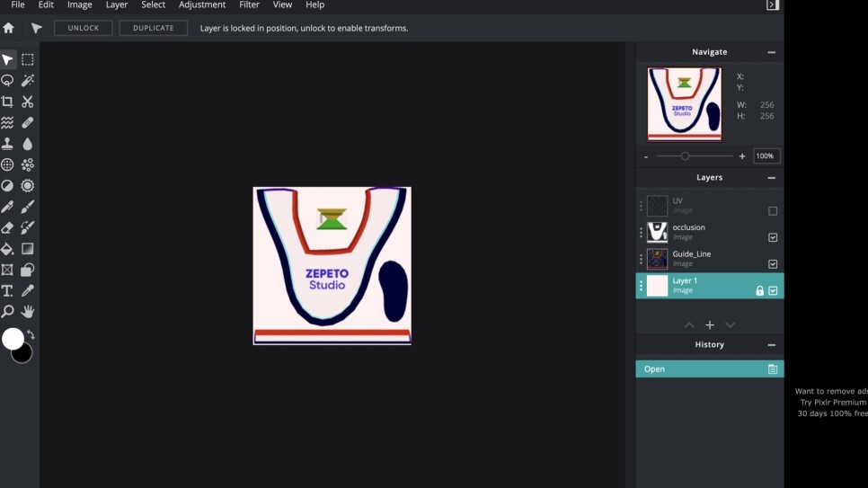Select the Temper gear-circle tool
The width and height of the screenshot is (868, 488).
27,185
